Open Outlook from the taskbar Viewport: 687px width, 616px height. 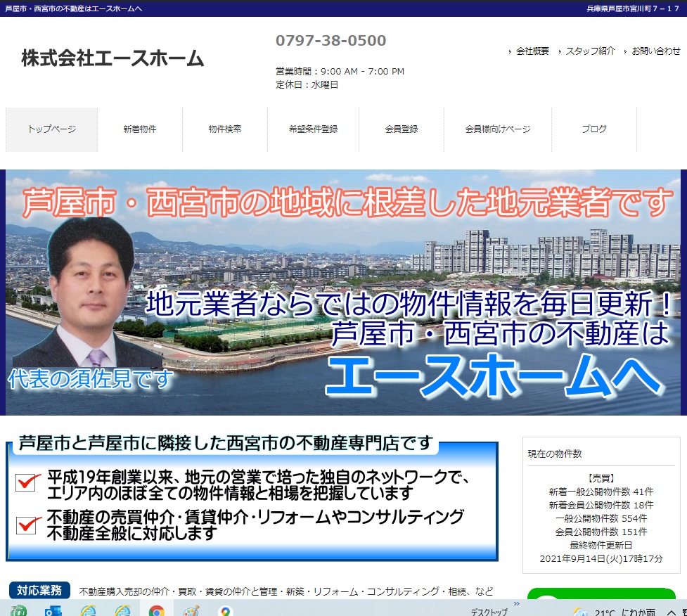tap(53, 611)
